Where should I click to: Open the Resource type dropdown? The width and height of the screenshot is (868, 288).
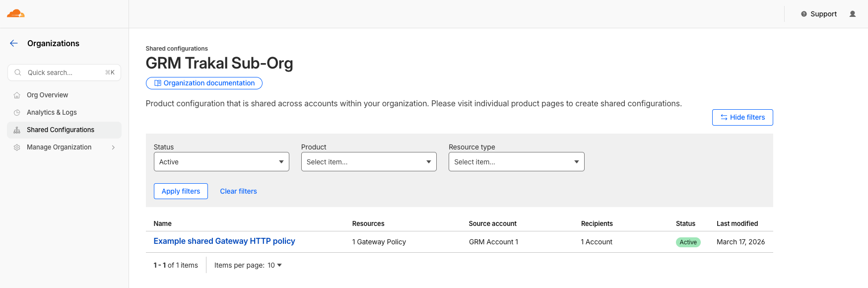coord(516,162)
